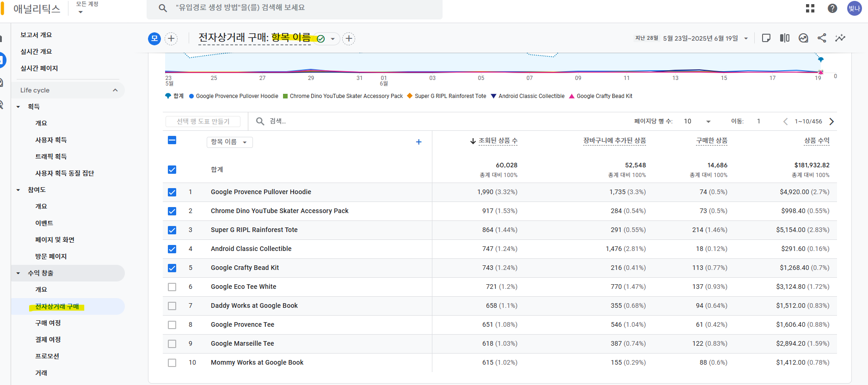Click the sort arrow beside 조회된 상품 수
The width and height of the screenshot is (868, 385).
click(x=473, y=141)
